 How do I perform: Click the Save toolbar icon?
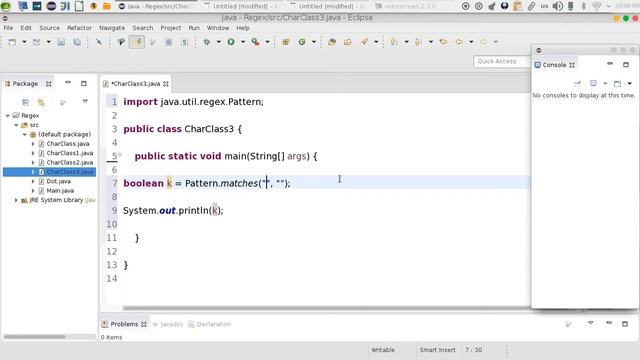61,42
